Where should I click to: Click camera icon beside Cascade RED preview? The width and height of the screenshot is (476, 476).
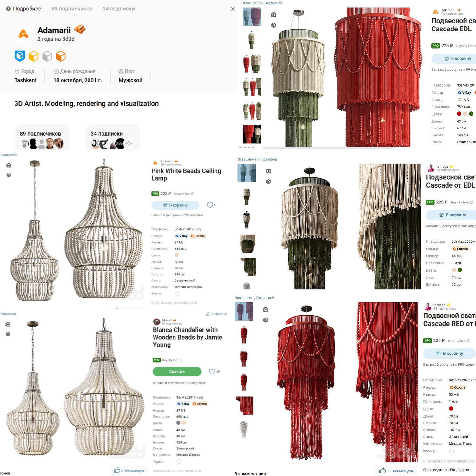[x=266, y=309]
